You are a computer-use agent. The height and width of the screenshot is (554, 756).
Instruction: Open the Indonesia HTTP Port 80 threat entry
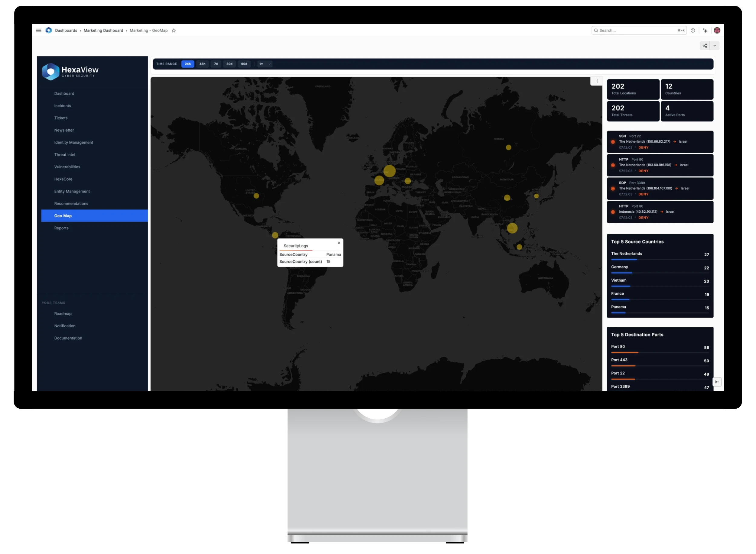(661, 212)
